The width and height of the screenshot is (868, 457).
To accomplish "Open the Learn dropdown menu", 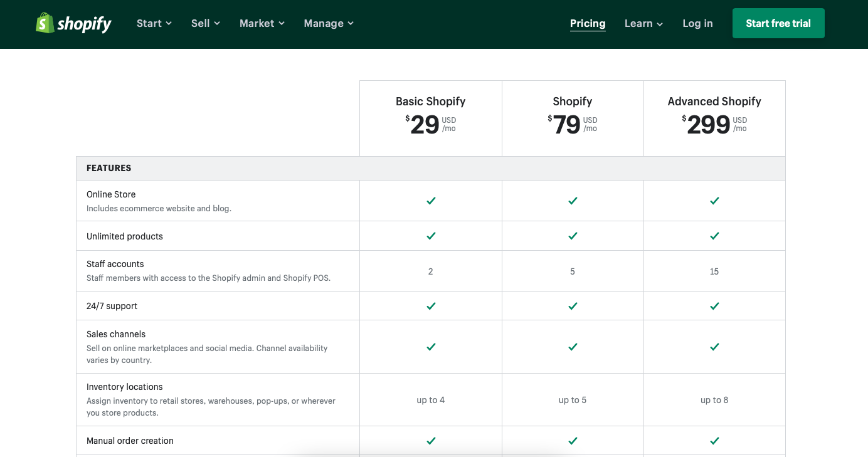I will tap(643, 23).
